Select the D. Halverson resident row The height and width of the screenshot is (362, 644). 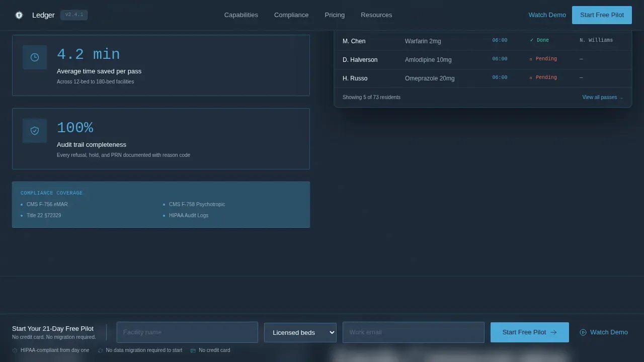(x=483, y=60)
